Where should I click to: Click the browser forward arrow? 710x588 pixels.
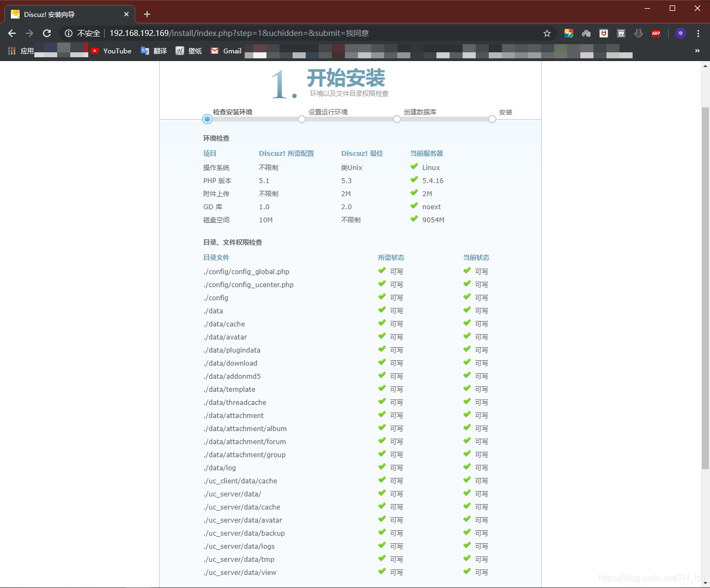tap(29, 33)
